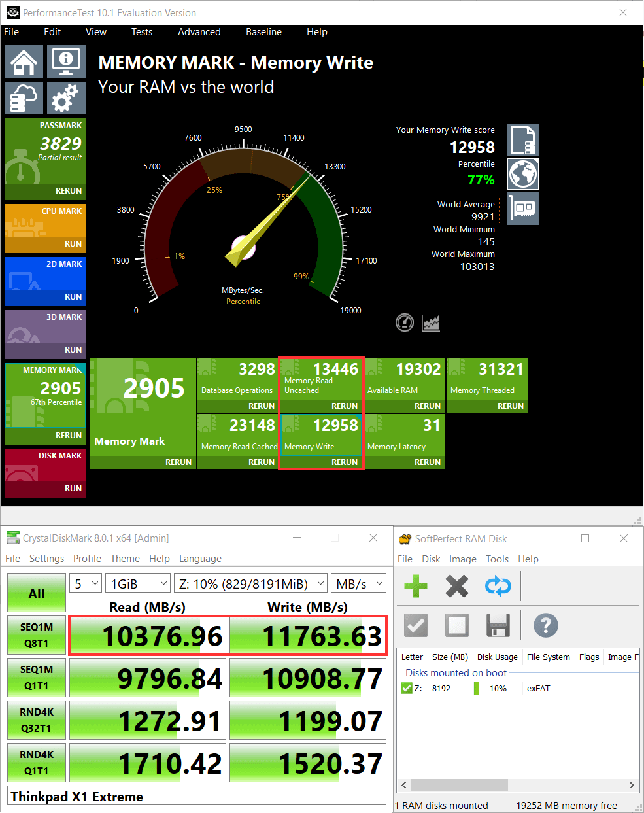Screen dimensions: 644x813
Task: Run the RND4K Q1T1 test
Action: 37,763
